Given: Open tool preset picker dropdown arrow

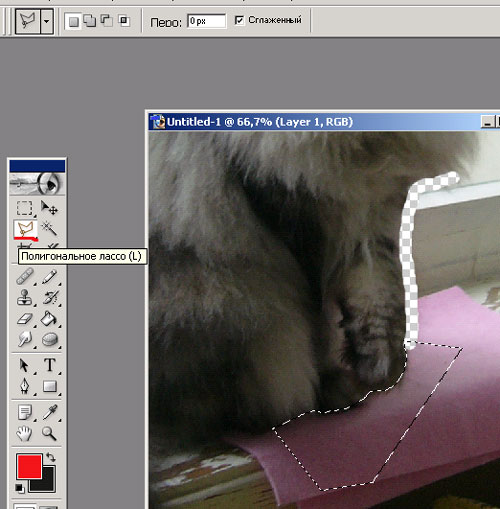Looking at the screenshot, I should 47,21.
